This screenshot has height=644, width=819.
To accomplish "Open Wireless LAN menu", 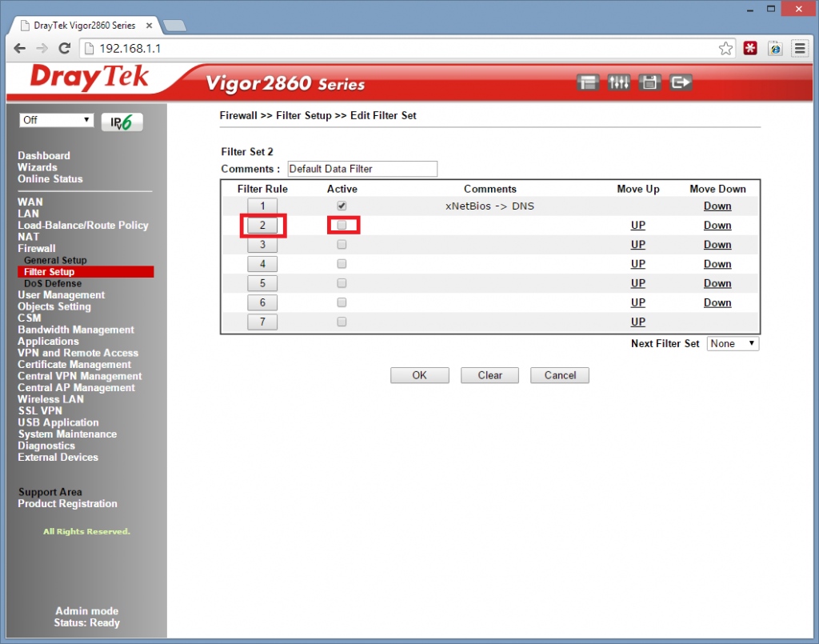I will pos(50,399).
